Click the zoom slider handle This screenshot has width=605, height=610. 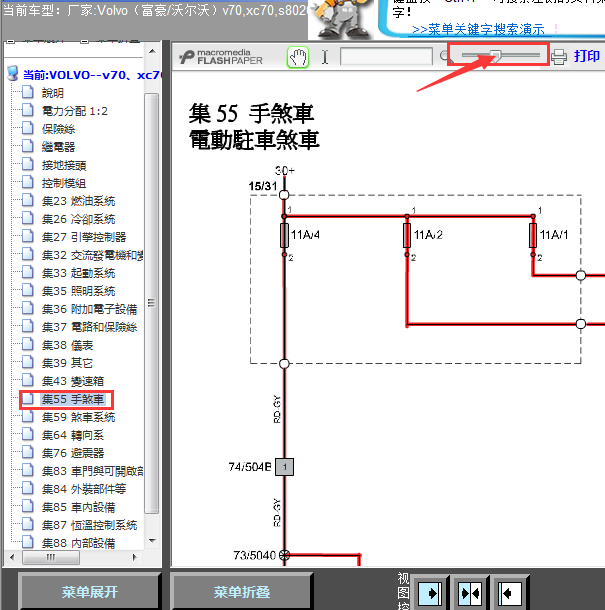tap(495, 56)
